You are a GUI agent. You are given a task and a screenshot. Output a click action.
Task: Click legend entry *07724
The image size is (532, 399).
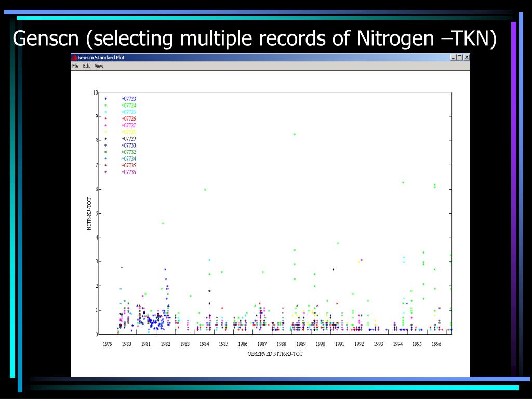pyautogui.click(x=129, y=105)
